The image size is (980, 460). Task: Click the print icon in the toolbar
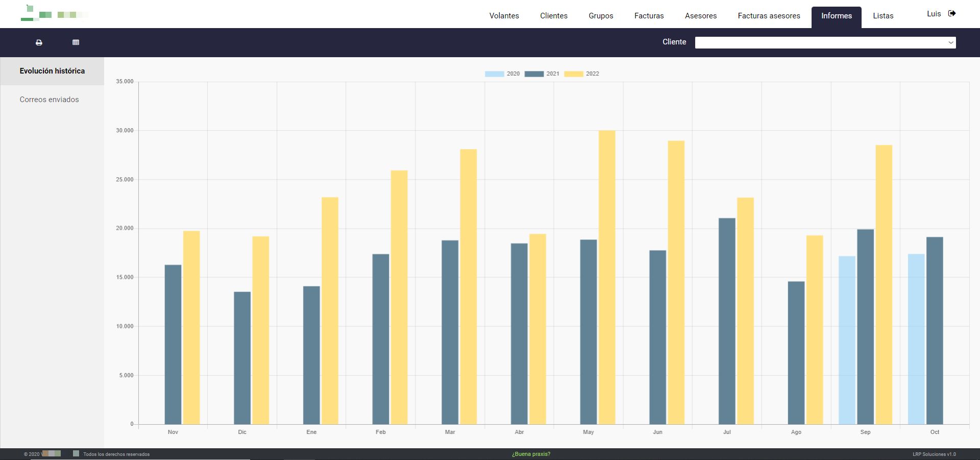[39, 42]
